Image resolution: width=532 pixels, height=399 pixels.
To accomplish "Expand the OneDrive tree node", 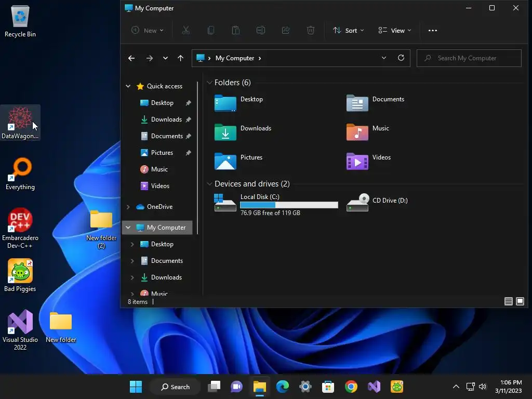I will pyautogui.click(x=128, y=207).
